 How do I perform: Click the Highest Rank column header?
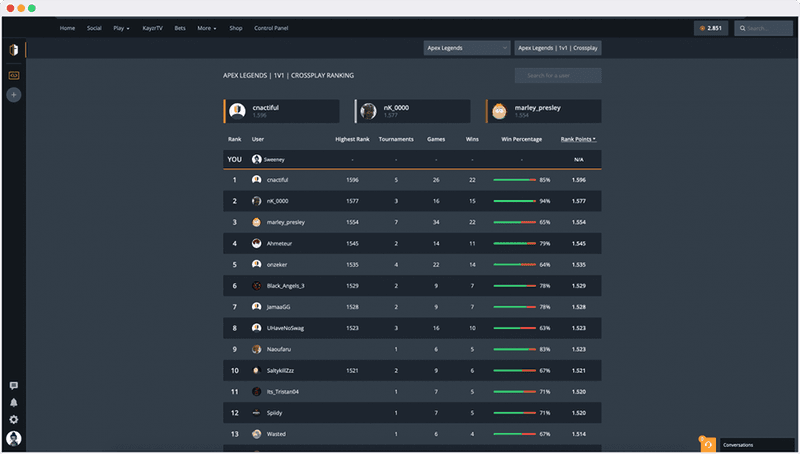[x=352, y=139]
